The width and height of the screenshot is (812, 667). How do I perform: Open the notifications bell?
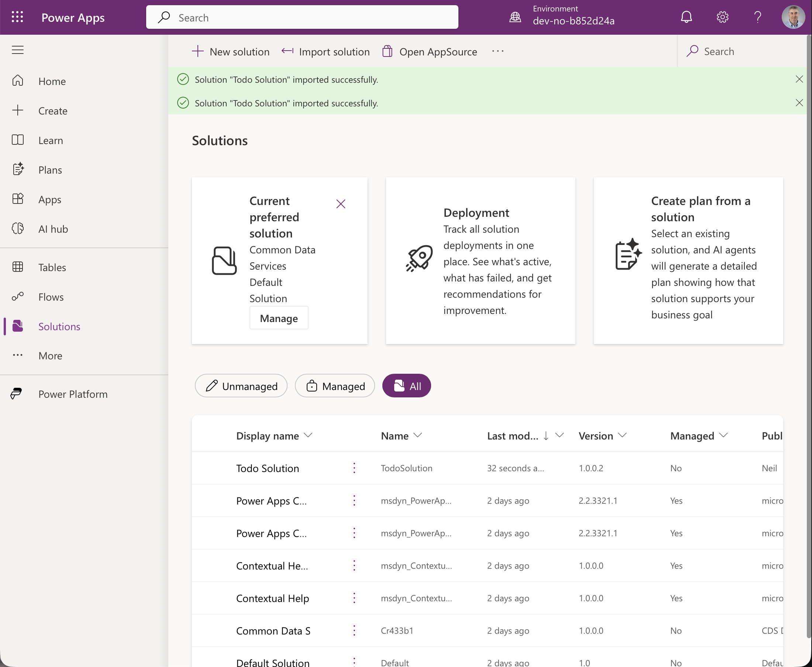[686, 17]
